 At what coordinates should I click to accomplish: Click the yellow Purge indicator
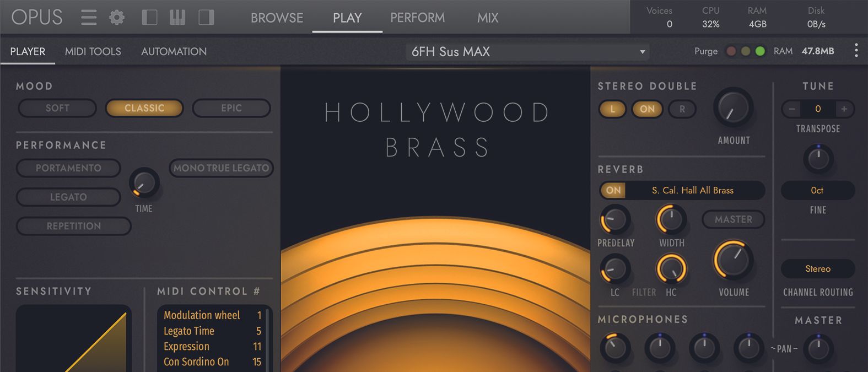pos(746,51)
